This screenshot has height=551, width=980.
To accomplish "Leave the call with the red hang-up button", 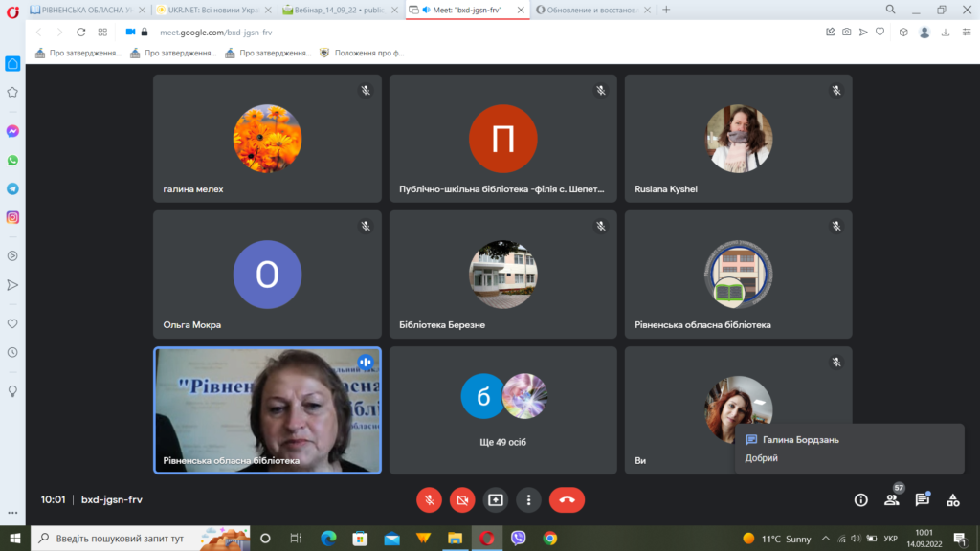I will point(567,499).
